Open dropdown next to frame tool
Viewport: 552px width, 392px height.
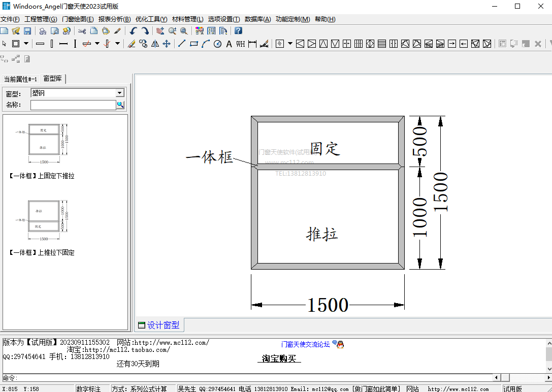click(x=26, y=44)
